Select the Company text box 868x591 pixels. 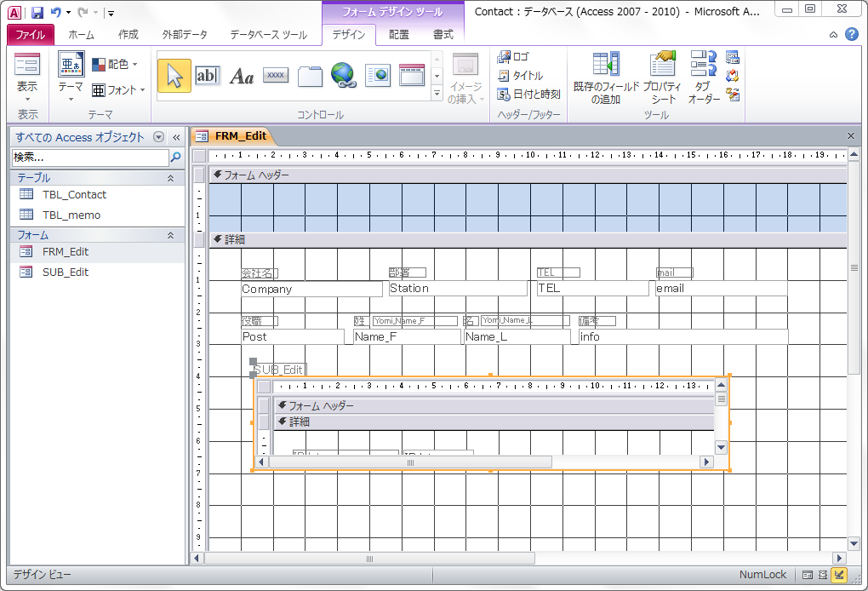click(x=311, y=289)
